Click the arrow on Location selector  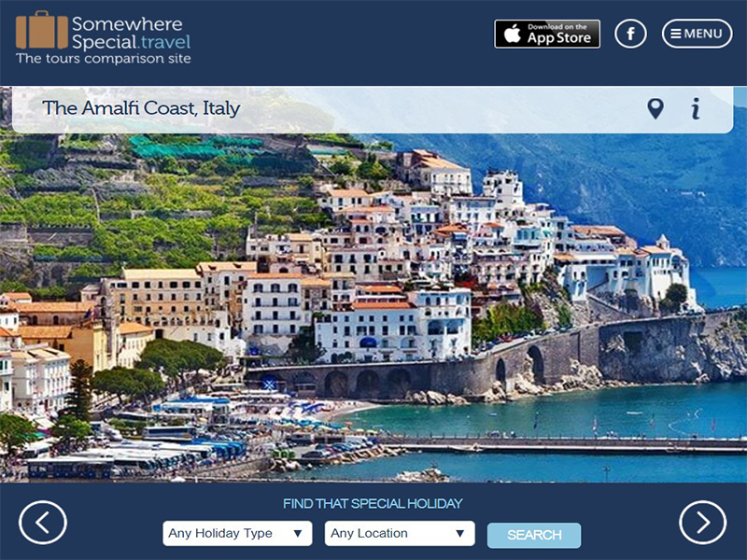(459, 533)
